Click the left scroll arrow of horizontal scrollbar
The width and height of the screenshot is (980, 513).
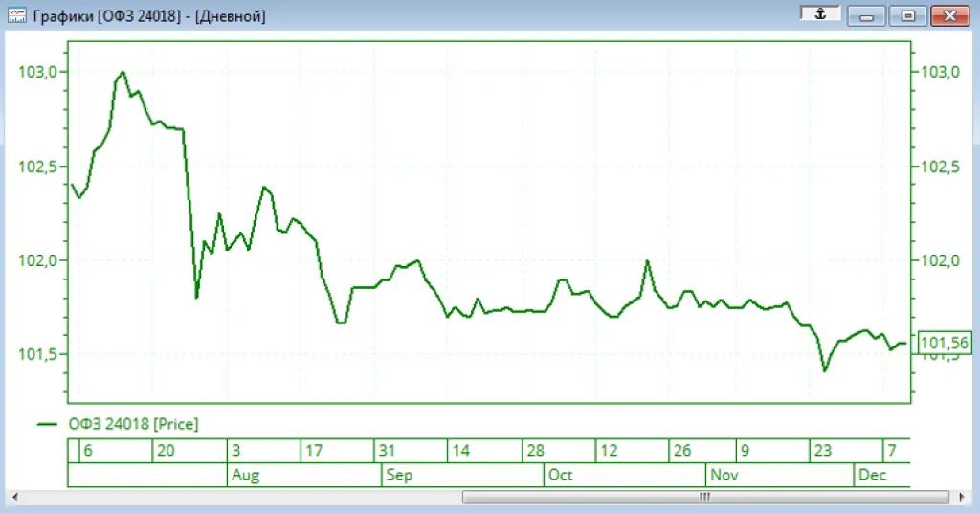[16, 497]
